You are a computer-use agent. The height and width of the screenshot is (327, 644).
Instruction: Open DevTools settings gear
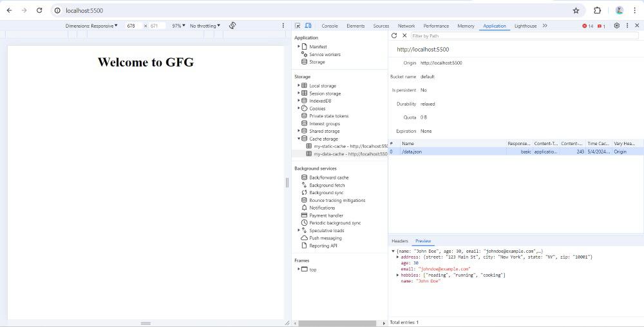[x=616, y=26]
